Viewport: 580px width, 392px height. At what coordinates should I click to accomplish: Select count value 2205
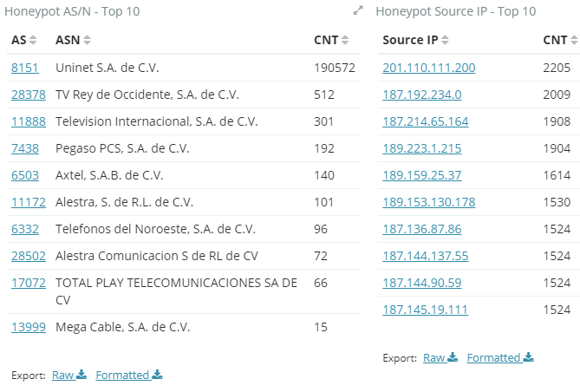tap(557, 68)
